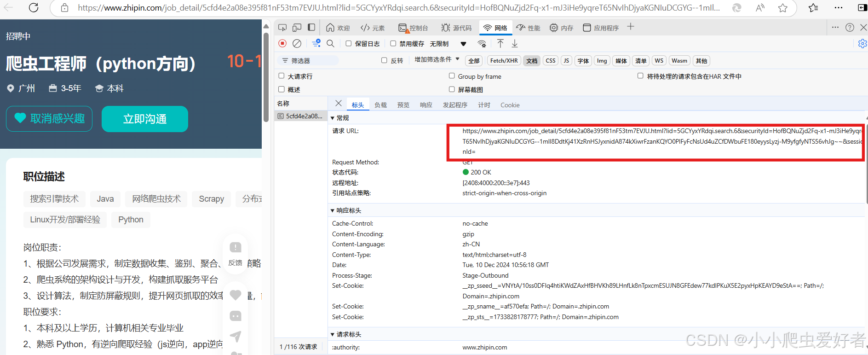Reload the page with the refresh icon
868x355 pixels.
tap(34, 7)
